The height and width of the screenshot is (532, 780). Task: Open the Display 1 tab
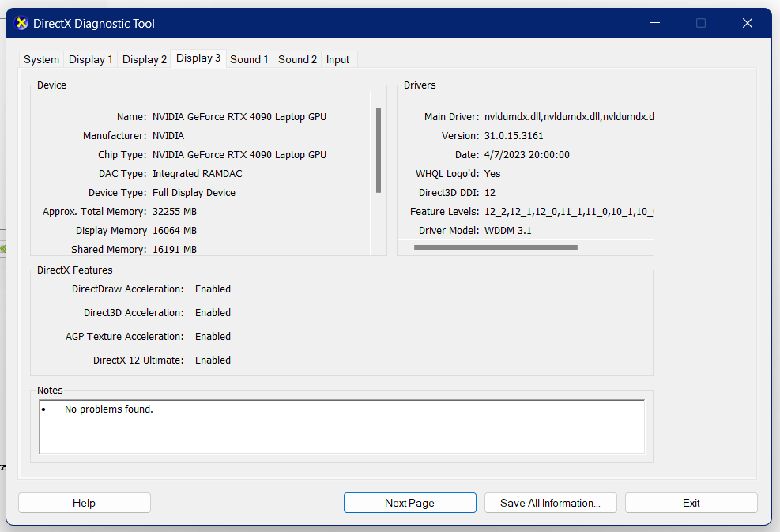(x=91, y=59)
